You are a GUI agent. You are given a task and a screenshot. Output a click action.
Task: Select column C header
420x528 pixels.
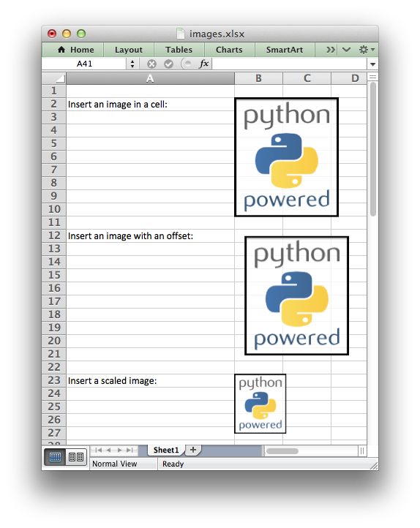point(307,78)
